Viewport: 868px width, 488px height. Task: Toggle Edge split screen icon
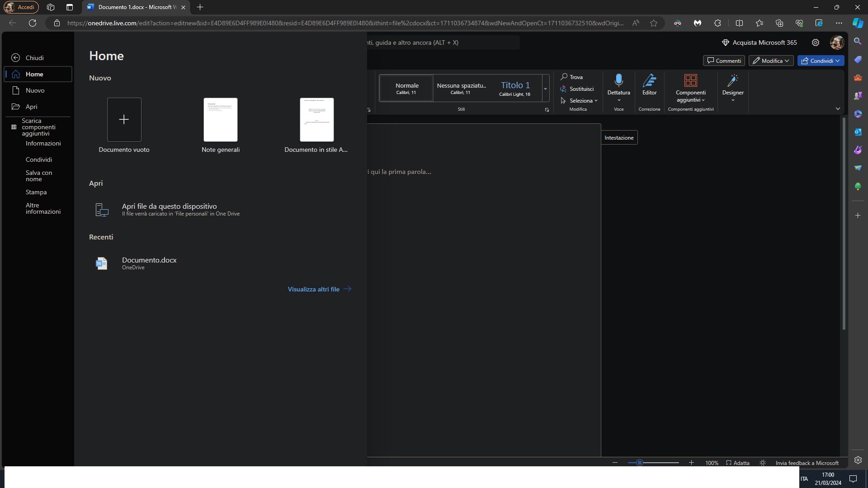pyautogui.click(x=739, y=23)
